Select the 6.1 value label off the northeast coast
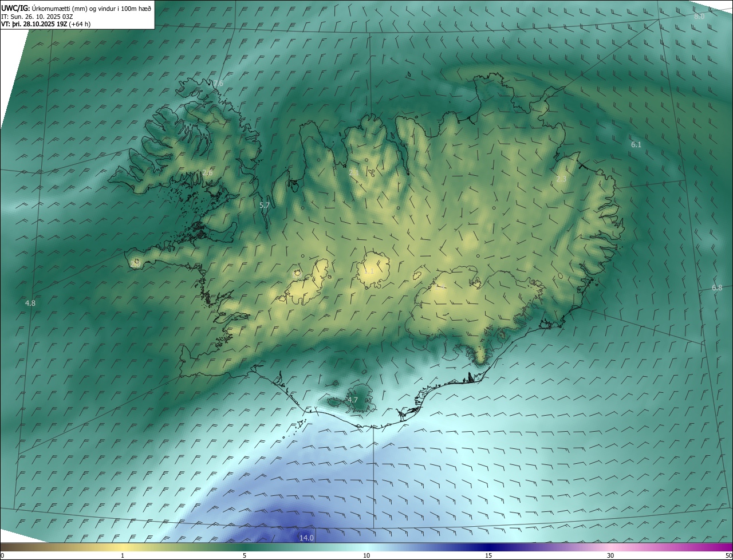 coord(636,145)
